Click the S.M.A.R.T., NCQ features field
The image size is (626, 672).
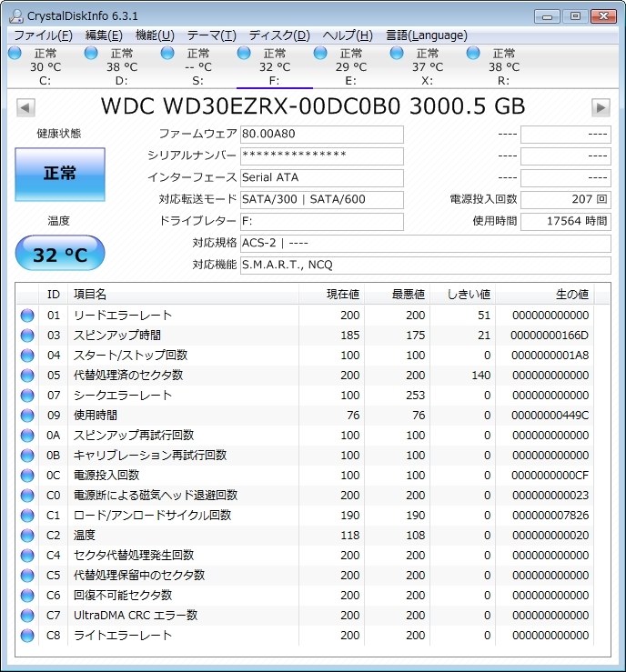click(x=425, y=266)
